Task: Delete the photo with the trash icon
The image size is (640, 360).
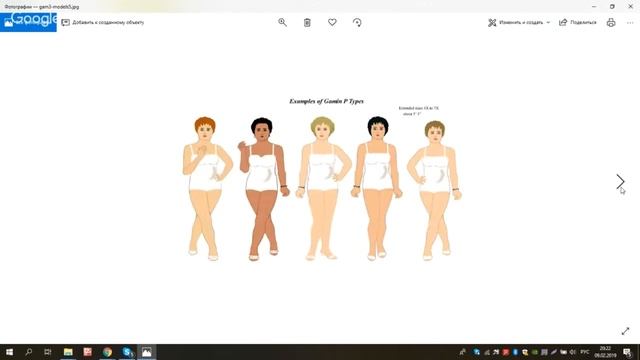Action: (307, 22)
